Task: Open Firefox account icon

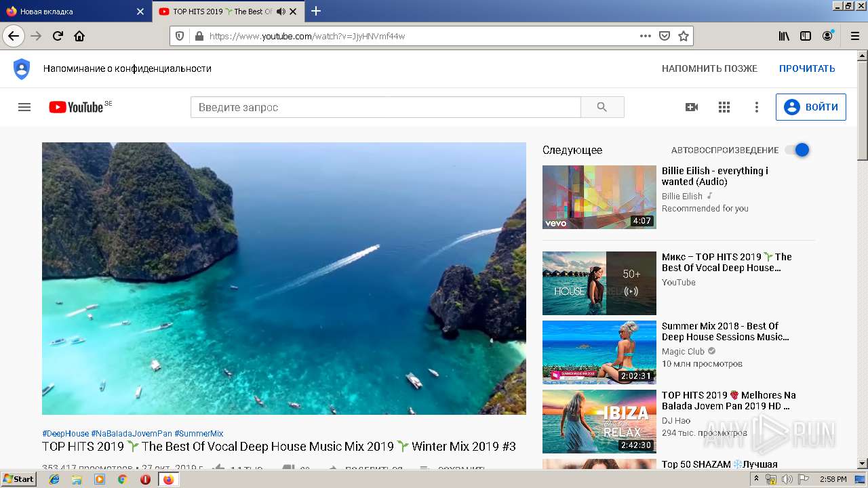Action: [827, 36]
